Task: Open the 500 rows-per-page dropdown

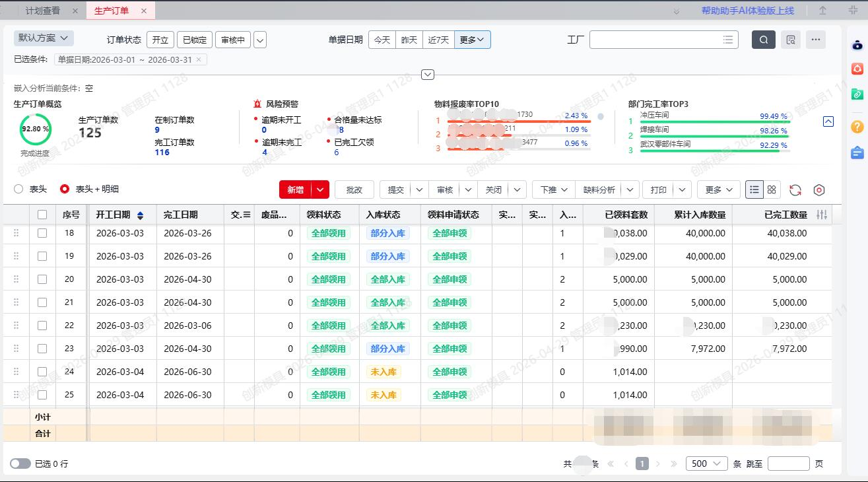Action: pyautogui.click(x=706, y=464)
